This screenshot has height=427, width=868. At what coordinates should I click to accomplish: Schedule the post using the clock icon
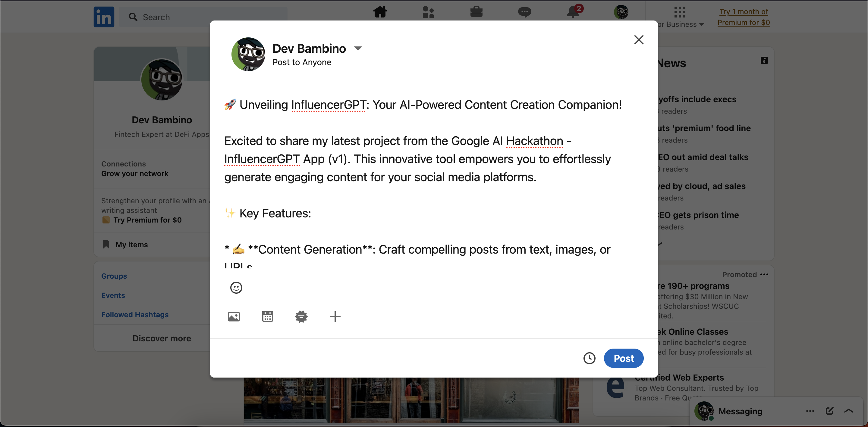click(589, 358)
